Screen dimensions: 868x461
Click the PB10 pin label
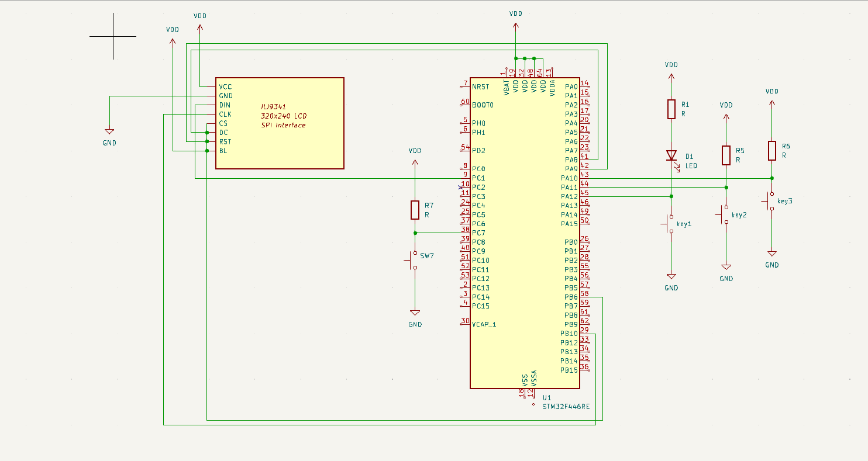pyautogui.click(x=569, y=334)
